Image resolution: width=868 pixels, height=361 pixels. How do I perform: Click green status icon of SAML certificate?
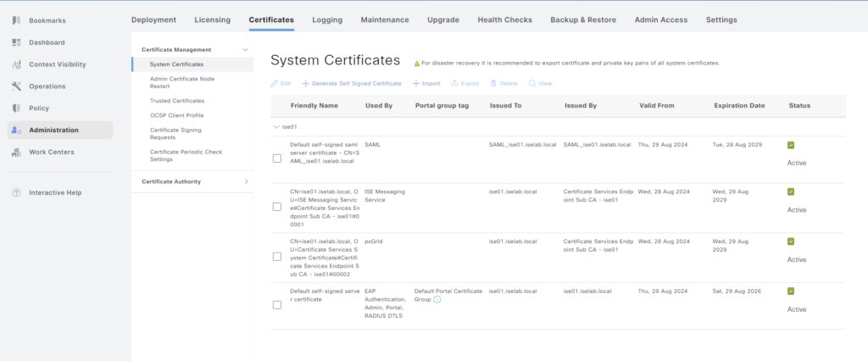click(x=791, y=145)
